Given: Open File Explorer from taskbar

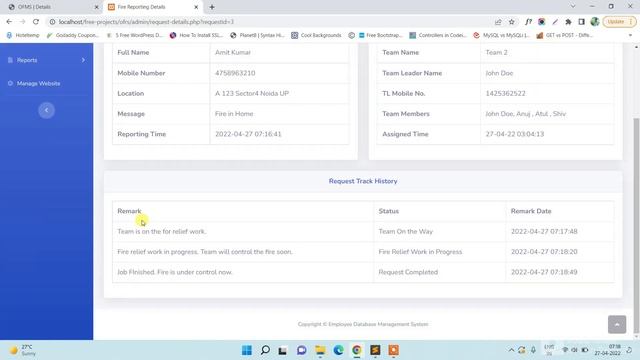Looking at the screenshot, I should pos(320,350).
